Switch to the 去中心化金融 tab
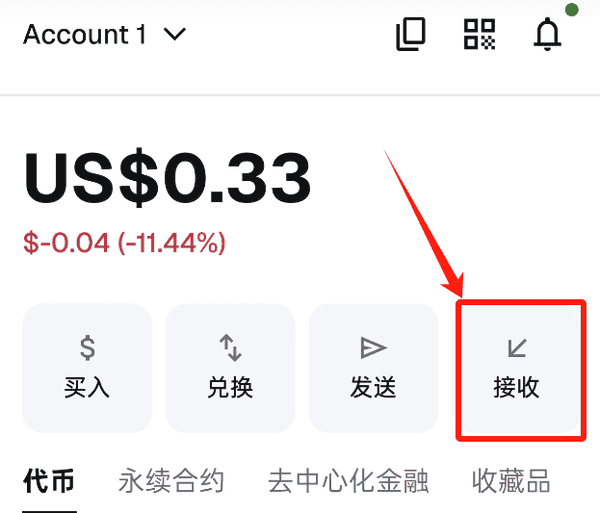 tap(348, 481)
